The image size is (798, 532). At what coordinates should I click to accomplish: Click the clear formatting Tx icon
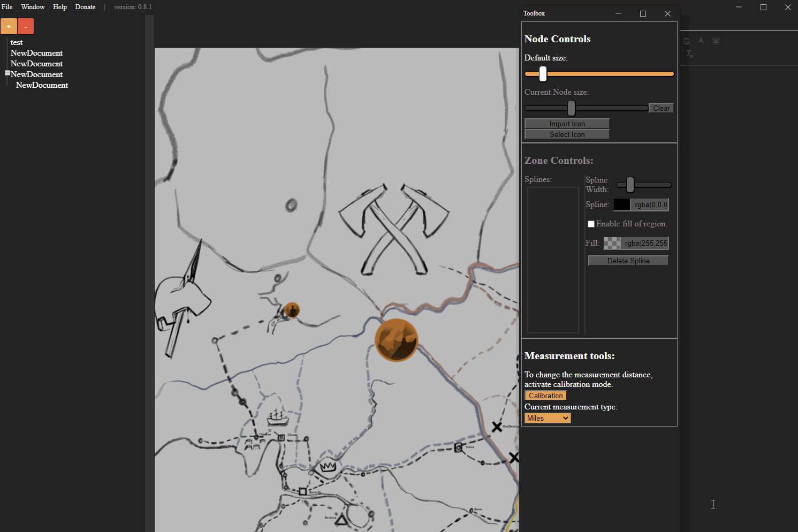[x=689, y=54]
